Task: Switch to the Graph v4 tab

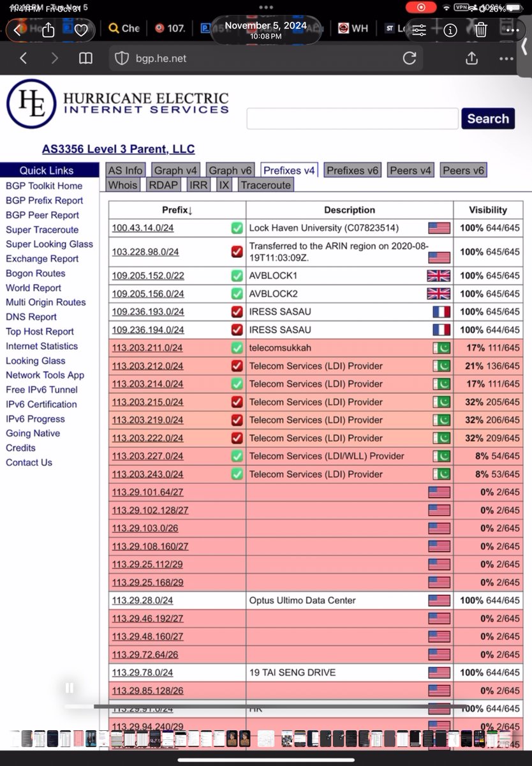Action: (175, 170)
